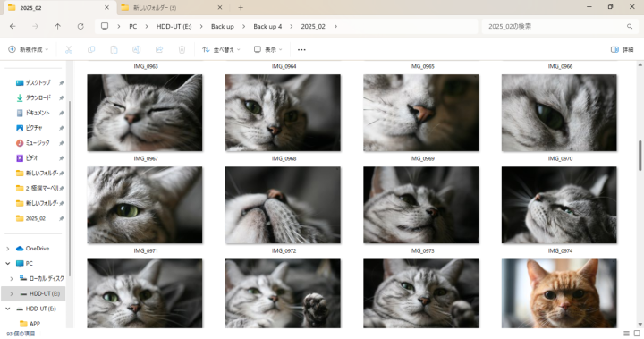Click the 93 個の項目 status text

21,334
